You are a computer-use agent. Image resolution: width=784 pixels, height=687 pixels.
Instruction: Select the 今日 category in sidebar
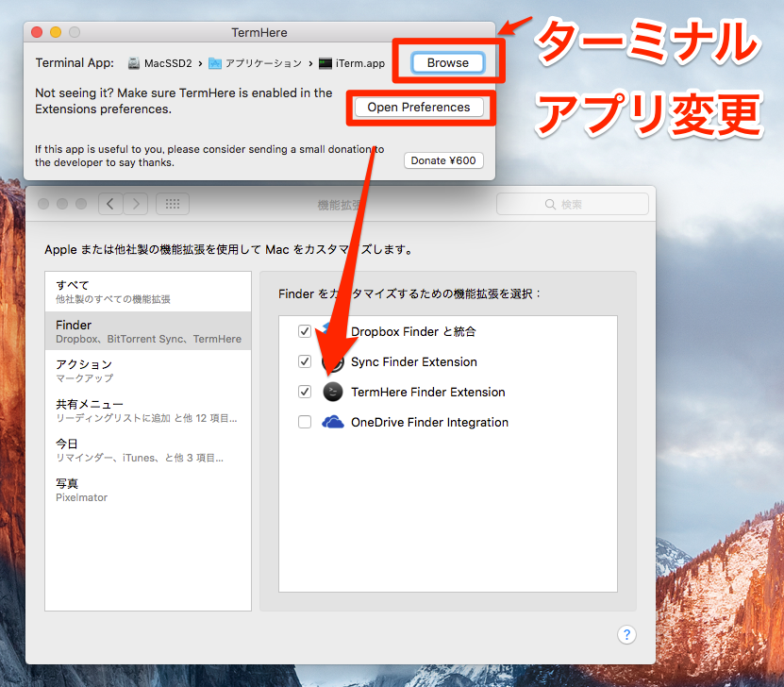click(x=148, y=450)
